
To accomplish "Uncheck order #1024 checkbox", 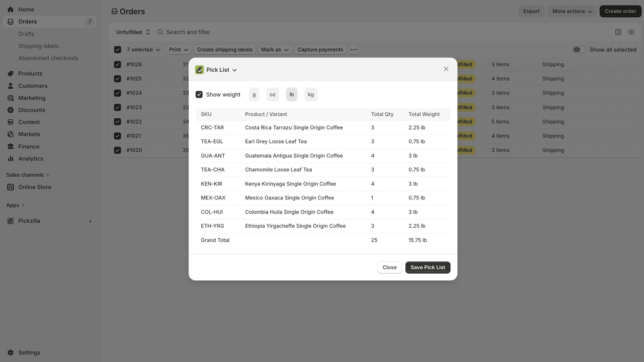I will pos(118,93).
